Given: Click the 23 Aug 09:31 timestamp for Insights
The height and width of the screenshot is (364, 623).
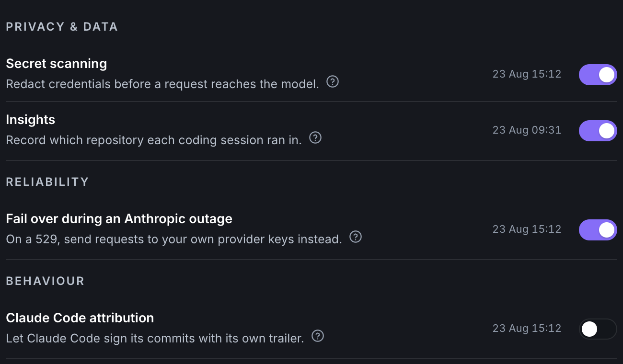Looking at the screenshot, I should coord(527,130).
